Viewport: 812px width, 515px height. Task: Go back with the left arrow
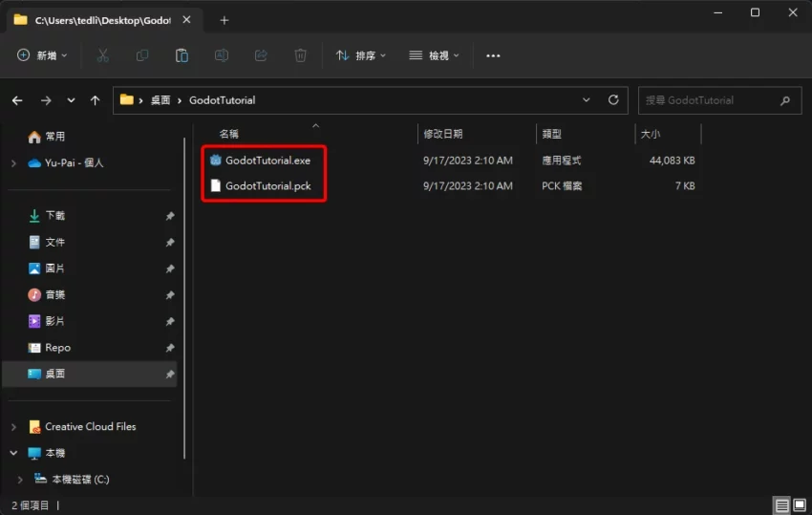(x=17, y=100)
